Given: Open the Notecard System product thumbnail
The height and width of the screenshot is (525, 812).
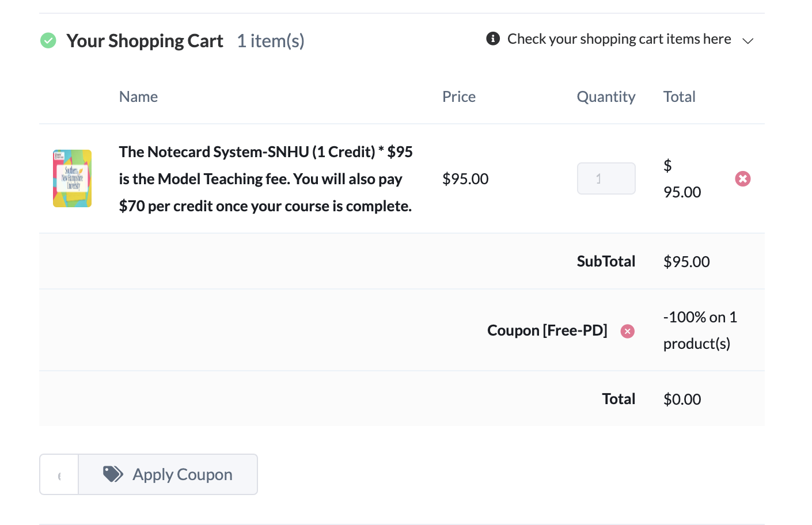Looking at the screenshot, I should [73, 178].
